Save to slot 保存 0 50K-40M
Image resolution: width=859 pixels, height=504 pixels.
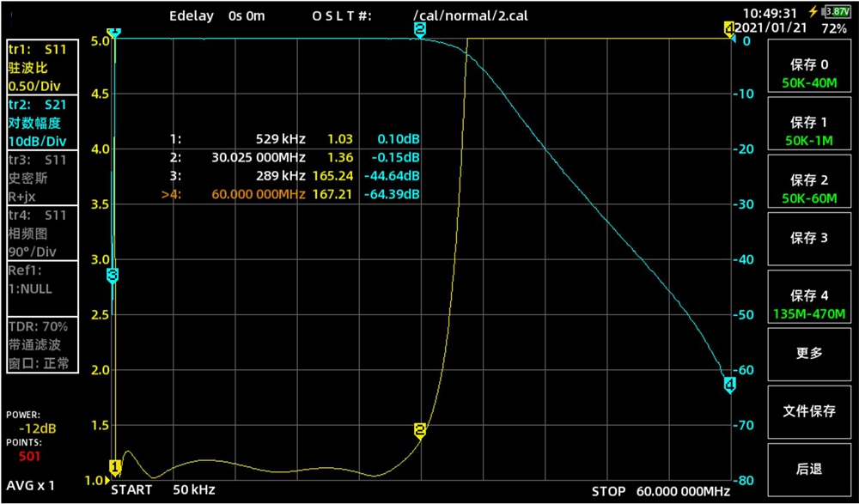pos(809,74)
